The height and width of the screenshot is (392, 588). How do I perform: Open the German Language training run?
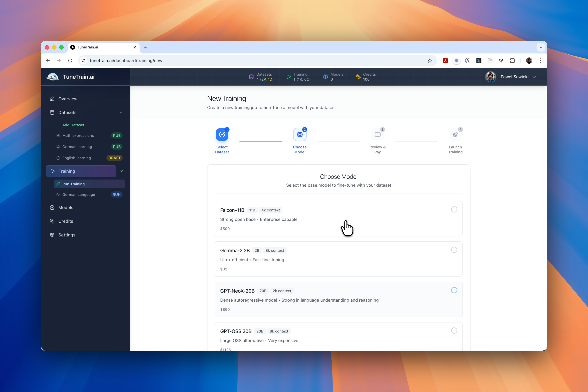[x=79, y=195]
